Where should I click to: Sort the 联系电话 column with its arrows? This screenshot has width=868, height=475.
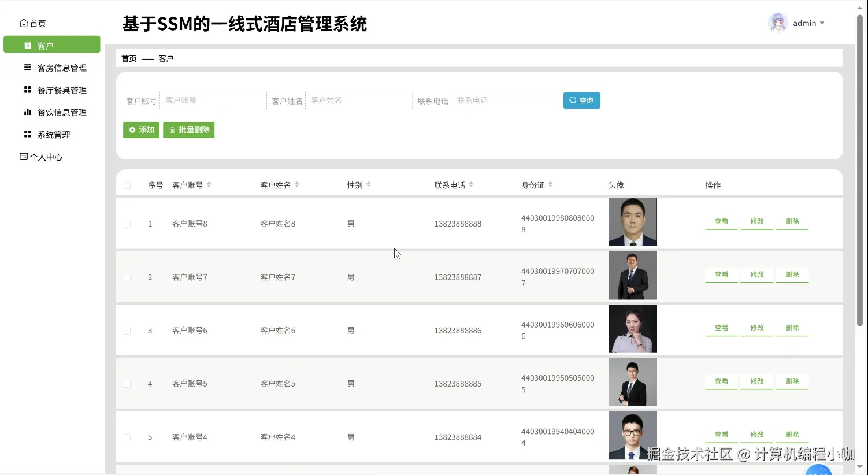[472, 184]
